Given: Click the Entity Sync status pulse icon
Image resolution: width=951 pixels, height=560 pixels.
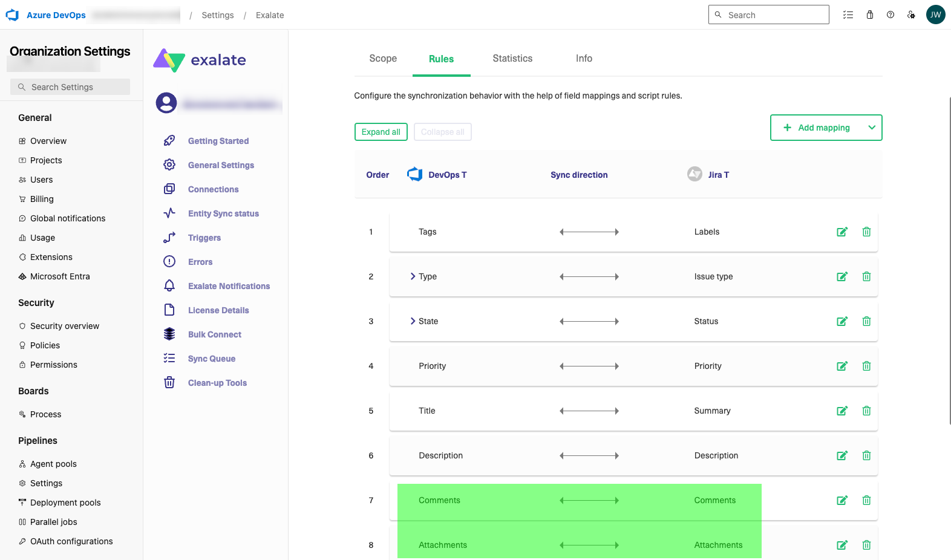Looking at the screenshot, I should 169,213.
